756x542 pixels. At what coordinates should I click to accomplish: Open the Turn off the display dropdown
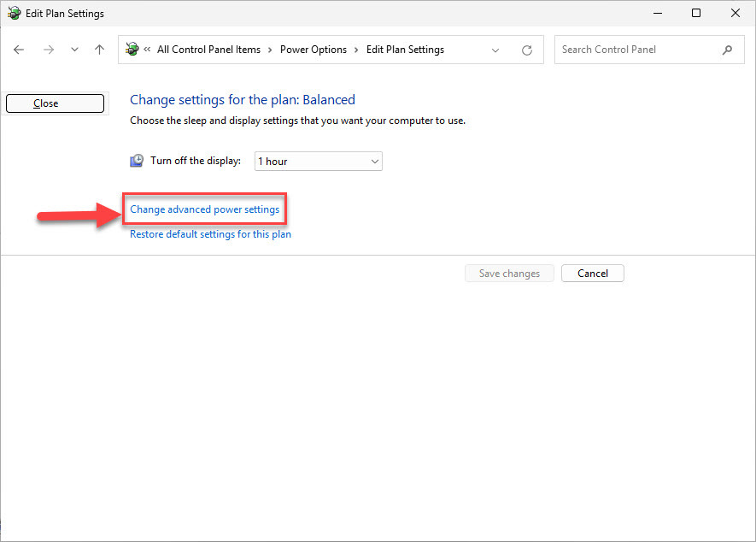(318, 161)
